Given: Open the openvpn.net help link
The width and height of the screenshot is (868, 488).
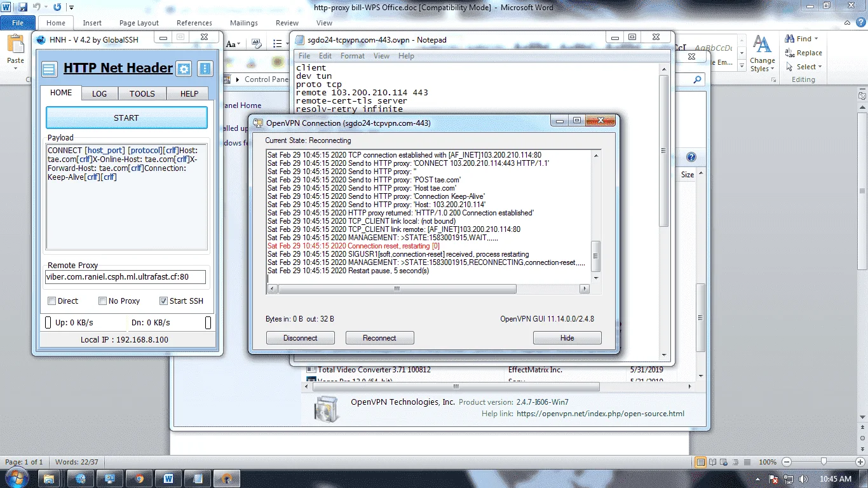Looking at the screenshot, I should click(600, 414).
